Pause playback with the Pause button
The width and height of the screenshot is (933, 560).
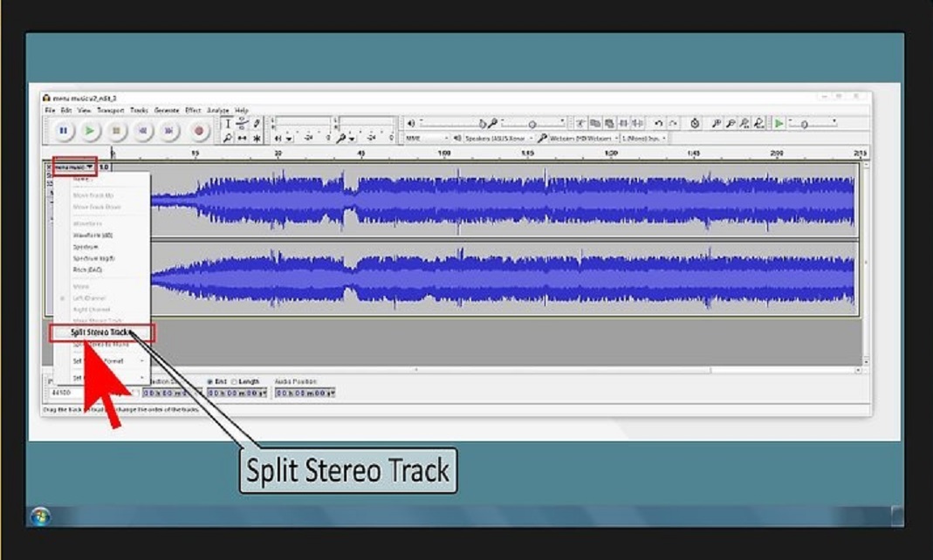tap(63, 131)
